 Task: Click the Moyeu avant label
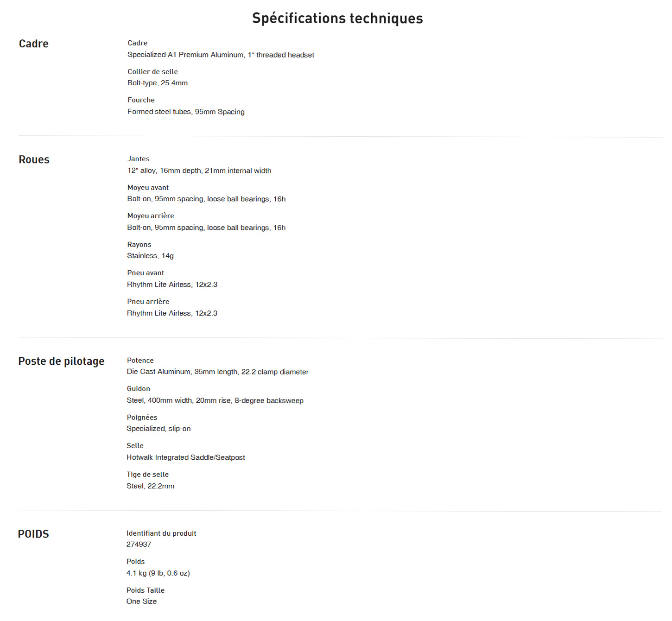[x=148, y=188]
